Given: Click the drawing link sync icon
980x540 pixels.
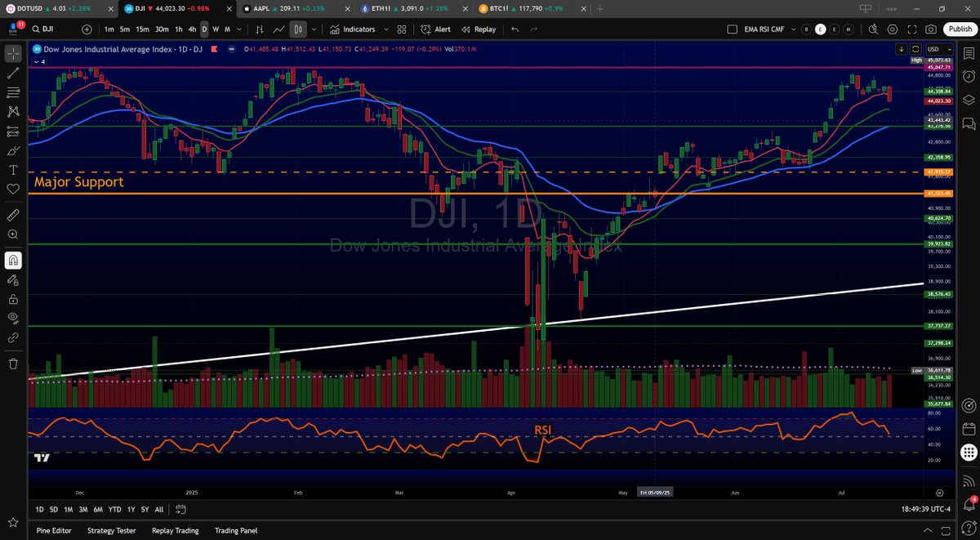Looking at the screenshot, I should coord(13,337).
